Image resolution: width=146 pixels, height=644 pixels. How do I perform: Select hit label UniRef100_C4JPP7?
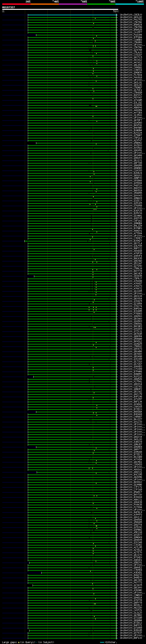tap(131, 32)
